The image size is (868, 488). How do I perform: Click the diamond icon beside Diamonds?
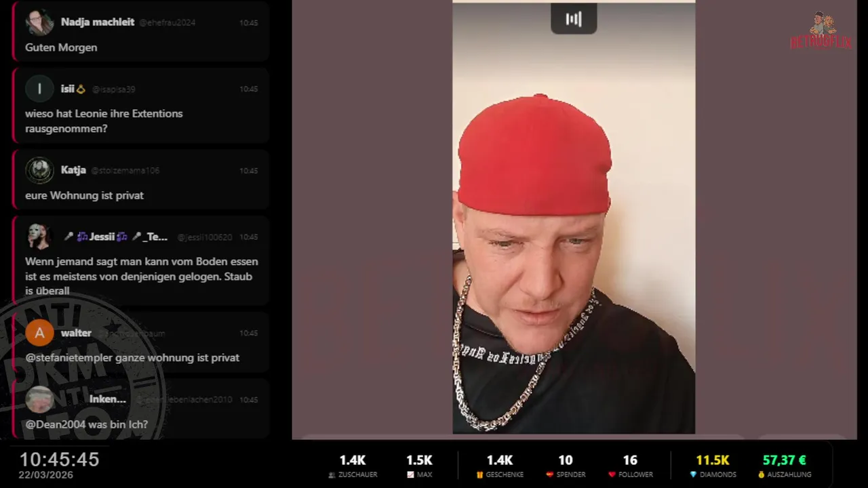[693, 475]
